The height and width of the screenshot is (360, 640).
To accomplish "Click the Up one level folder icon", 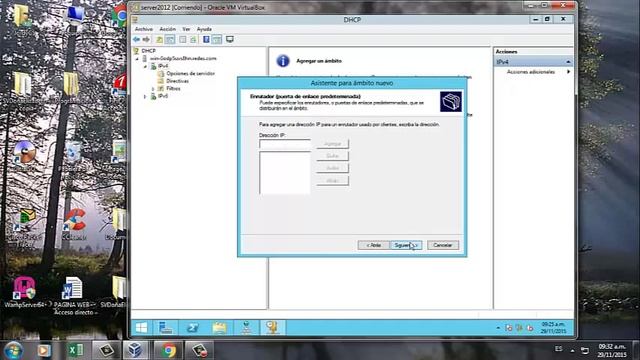I will pos(160,40).
